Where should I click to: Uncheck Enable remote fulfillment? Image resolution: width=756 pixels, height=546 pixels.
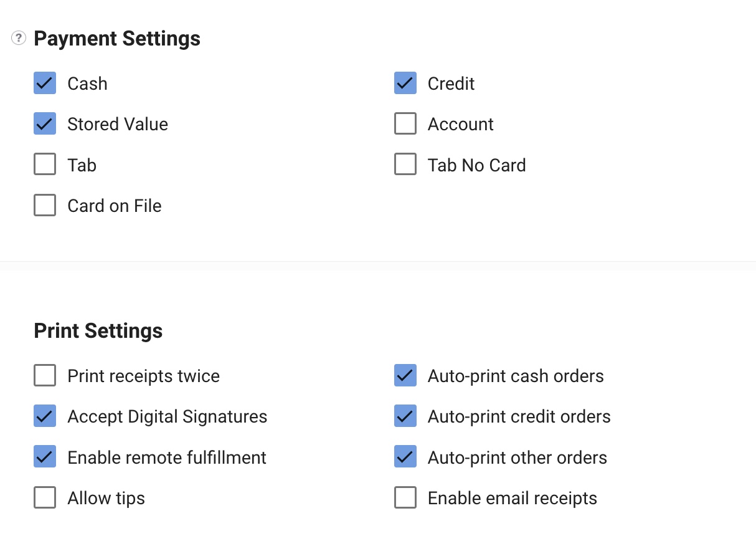click(45, 457)
